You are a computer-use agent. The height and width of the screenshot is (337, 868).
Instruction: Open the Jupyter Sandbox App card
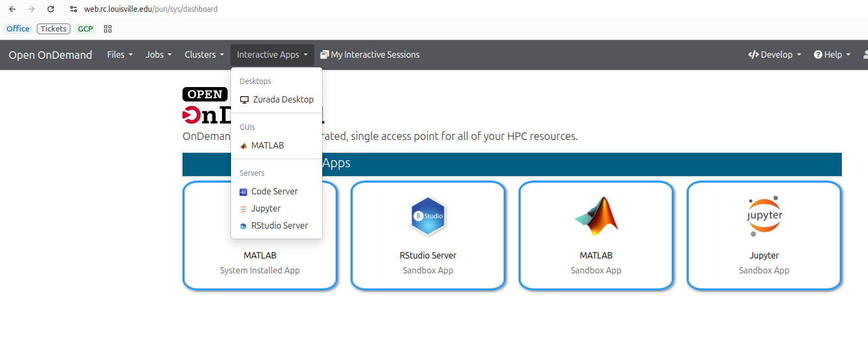(764, 236)
